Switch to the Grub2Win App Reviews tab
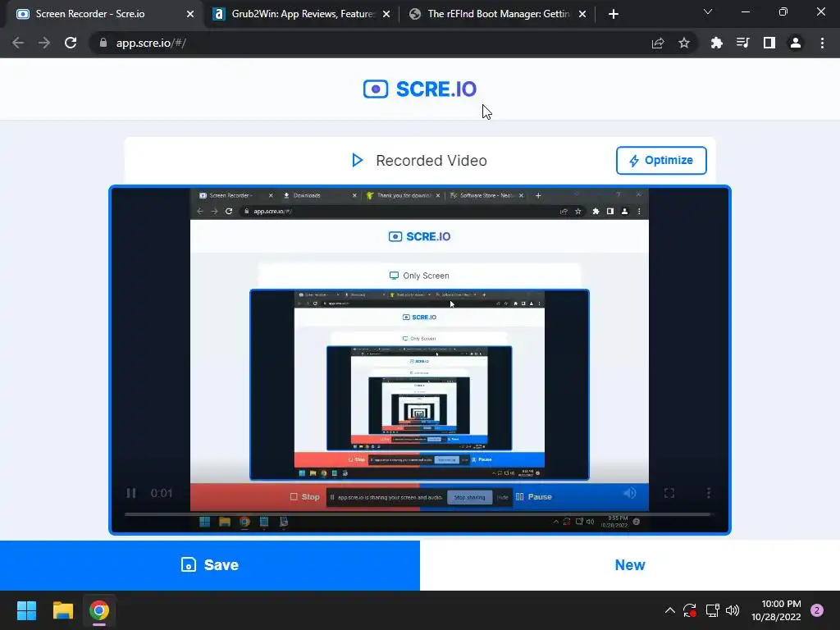The image size is (840, 630). 300,14
